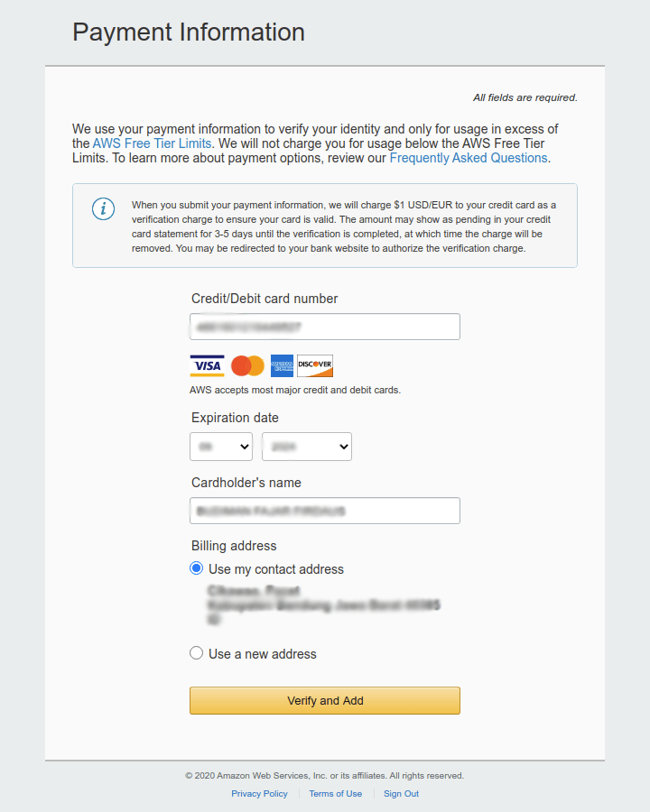
Task: Open the Frequently Asked Questions link
Action: coord(468,158)
